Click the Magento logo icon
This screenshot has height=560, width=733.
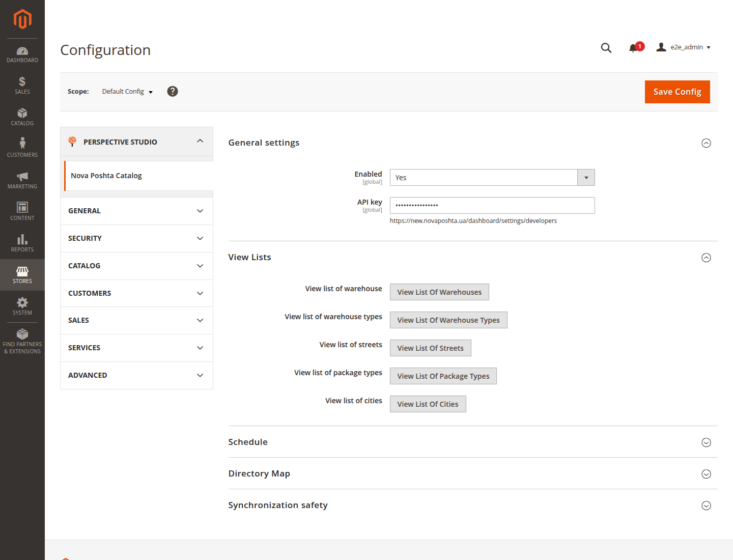pyautogui.click(x=22, y=19)
